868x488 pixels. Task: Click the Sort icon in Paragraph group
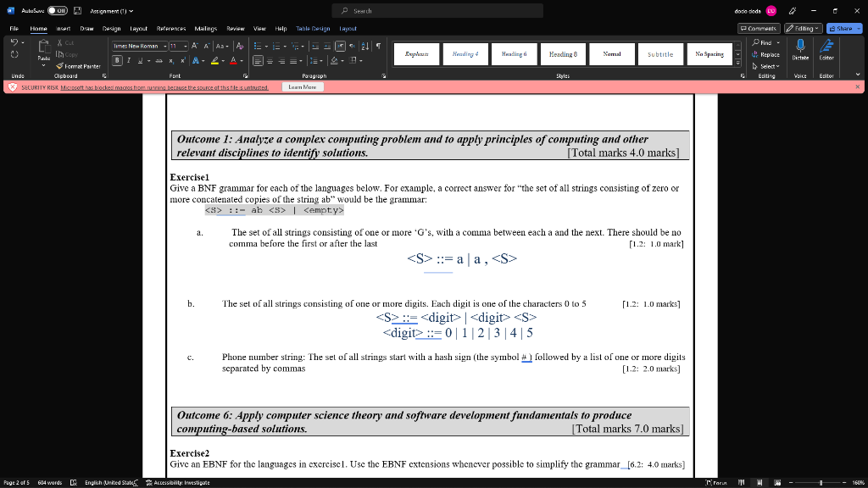pyautogui.click(x=364, y=46)
